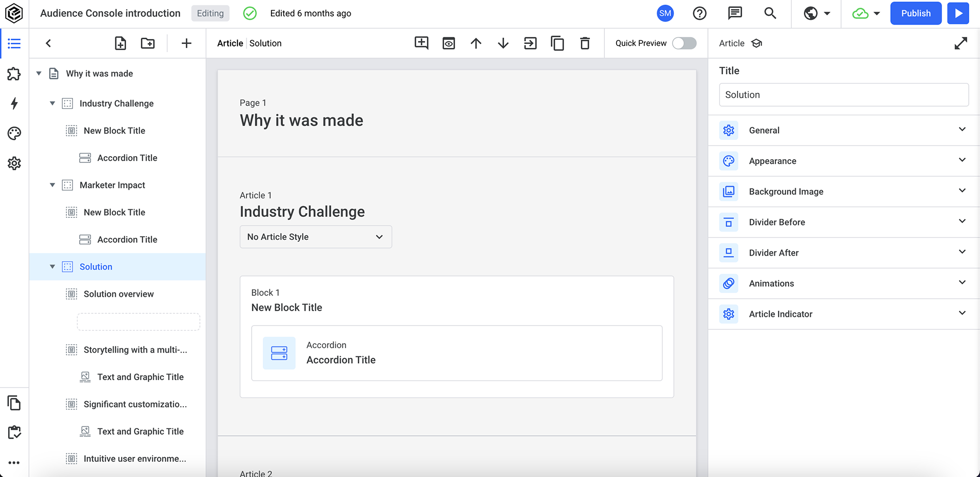980x477 pixels.
Task: Collapse the Marketer Impact article
Action: [x=52, y=185]
